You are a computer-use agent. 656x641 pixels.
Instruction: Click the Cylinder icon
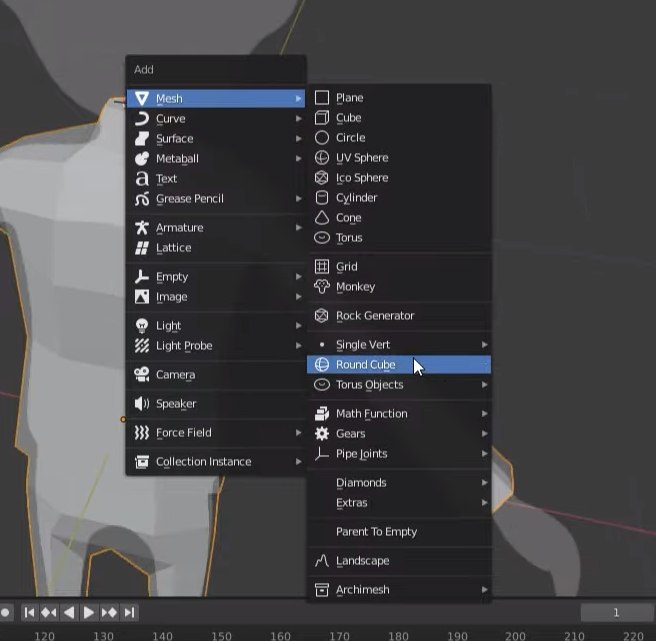coord(322,198)
